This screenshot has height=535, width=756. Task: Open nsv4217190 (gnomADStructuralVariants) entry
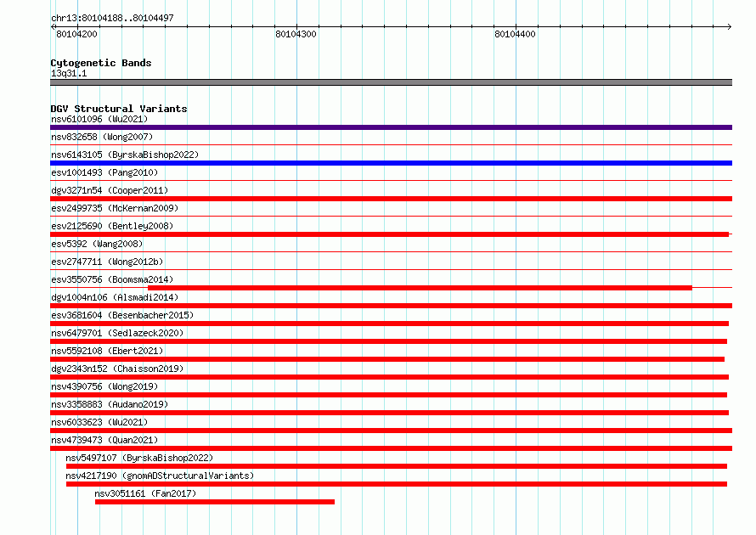click(160, 476)
